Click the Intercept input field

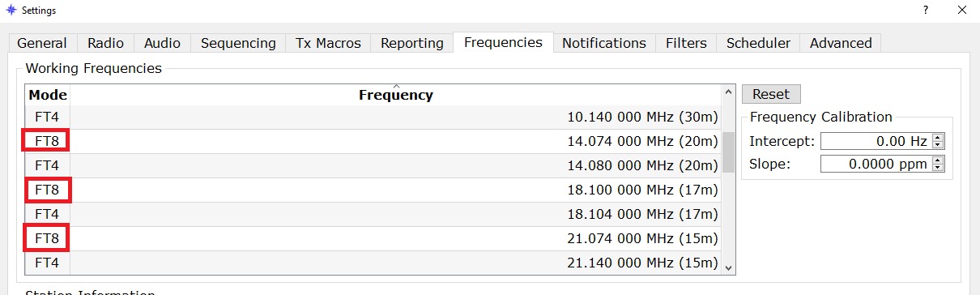pyautogui.click(x=876, y=141)
